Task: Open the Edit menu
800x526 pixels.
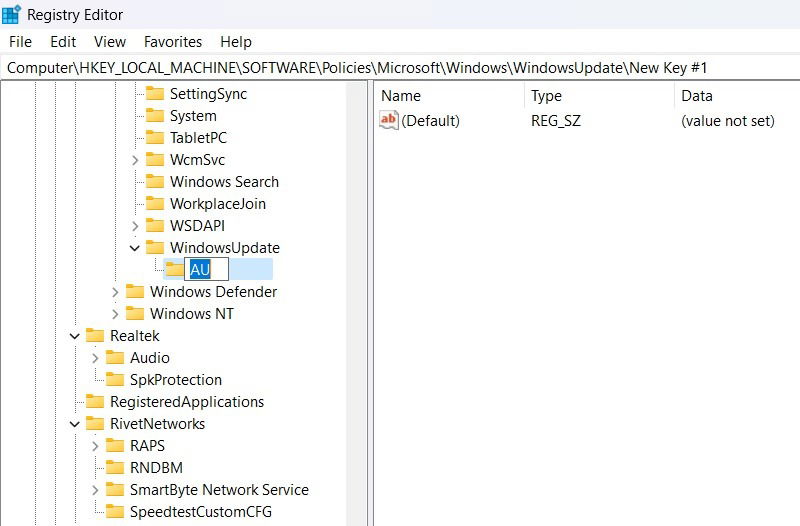Action: tap(63, 42)
